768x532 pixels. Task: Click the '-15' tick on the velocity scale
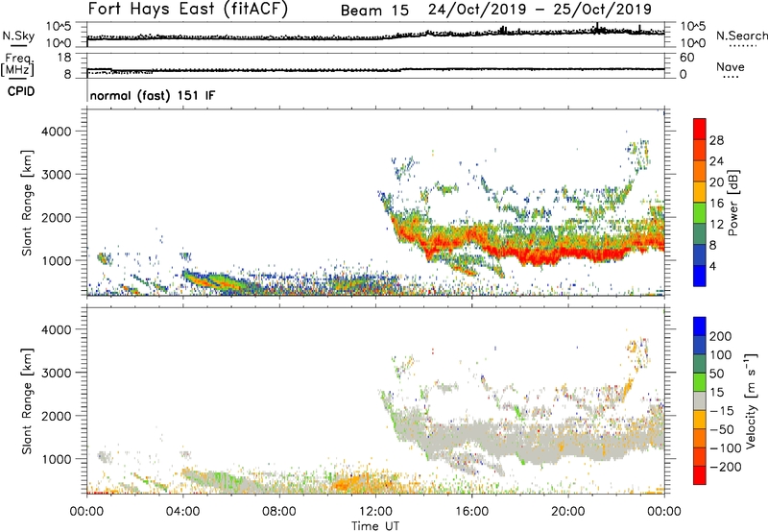(722, 410)
